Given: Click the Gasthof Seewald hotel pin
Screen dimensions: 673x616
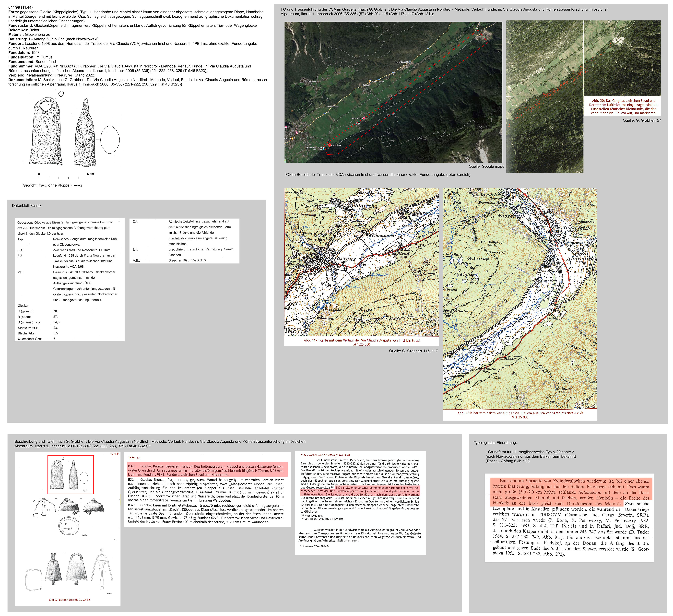Looking at the screenshot, I should (x=364, y=118).
